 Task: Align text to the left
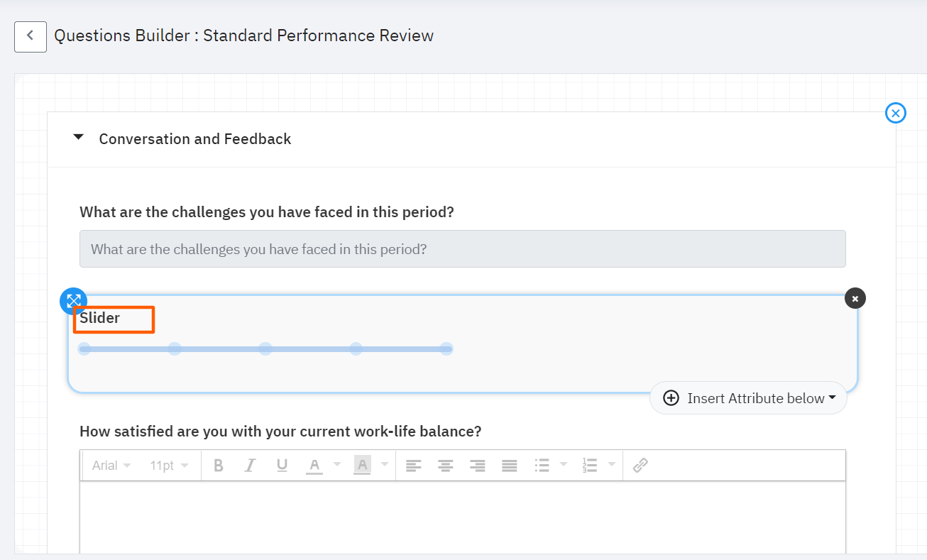click(x=413, y=465)
